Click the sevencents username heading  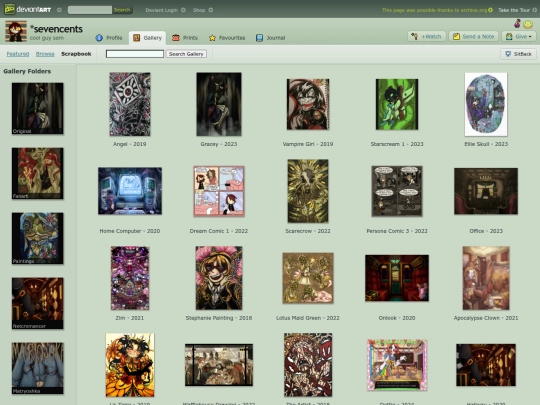56,29
